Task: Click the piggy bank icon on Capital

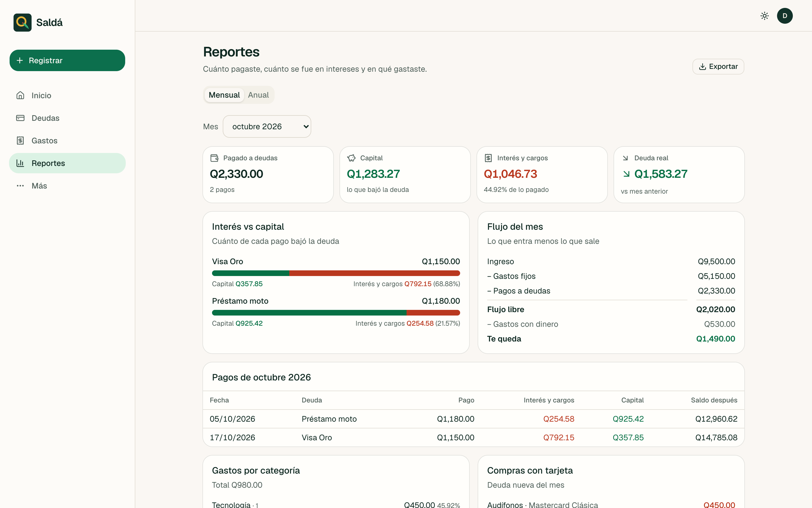Action: (x=351, y=158)
